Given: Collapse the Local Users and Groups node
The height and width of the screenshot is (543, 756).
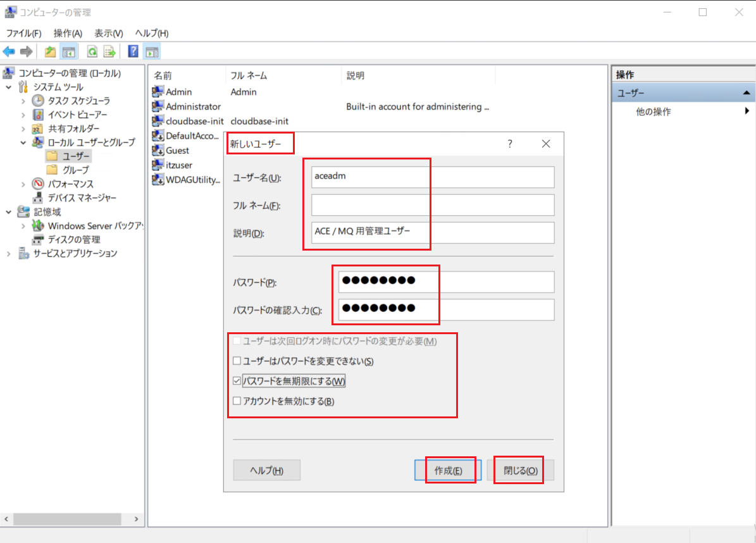Looking at the screenshot, I should (23, 143).
